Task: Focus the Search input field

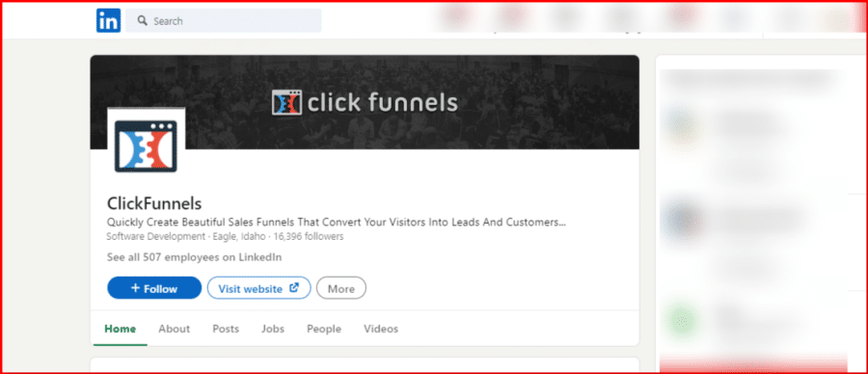Action: coord(224,21)
